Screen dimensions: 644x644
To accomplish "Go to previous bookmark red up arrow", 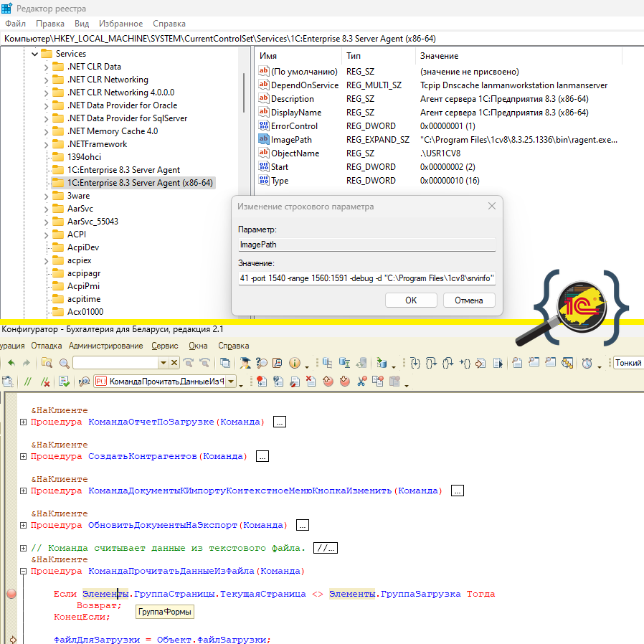I will click(328, 382).
